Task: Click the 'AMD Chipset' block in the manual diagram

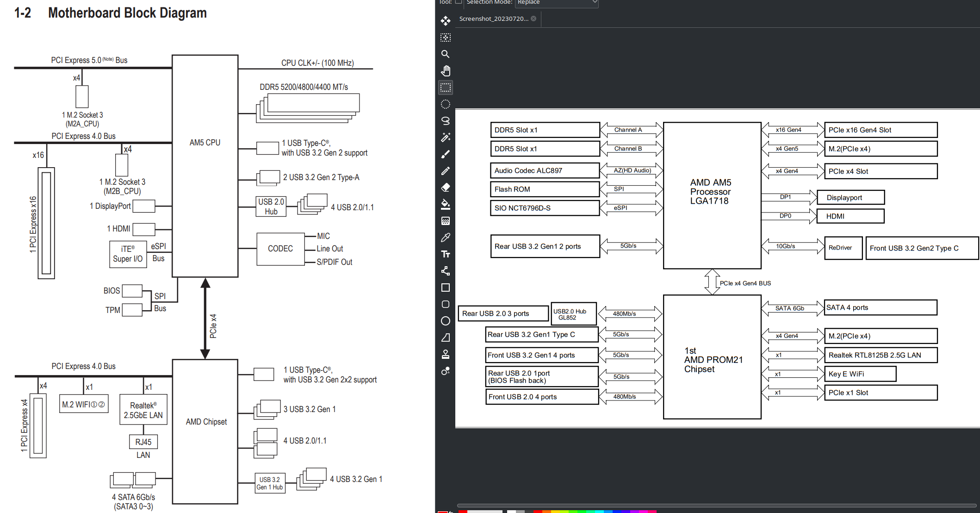Action: [x=205, y=432]
